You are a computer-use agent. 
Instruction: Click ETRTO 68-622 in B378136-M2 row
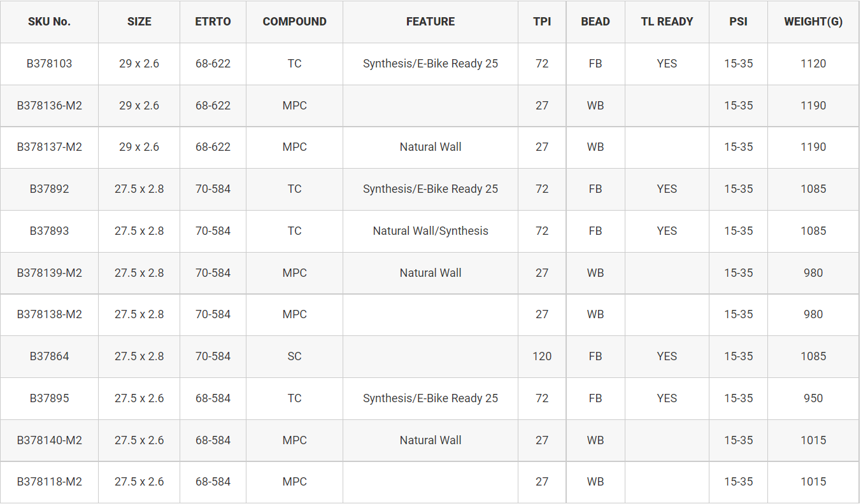(213, 106)
